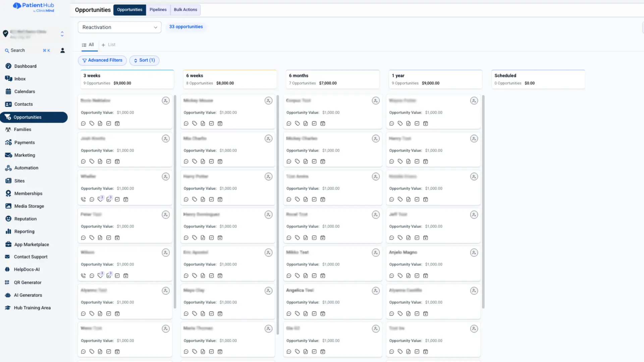
Task: Click the user profile icon beside Search
Action: pyautogui.click(x=62, y=50)
